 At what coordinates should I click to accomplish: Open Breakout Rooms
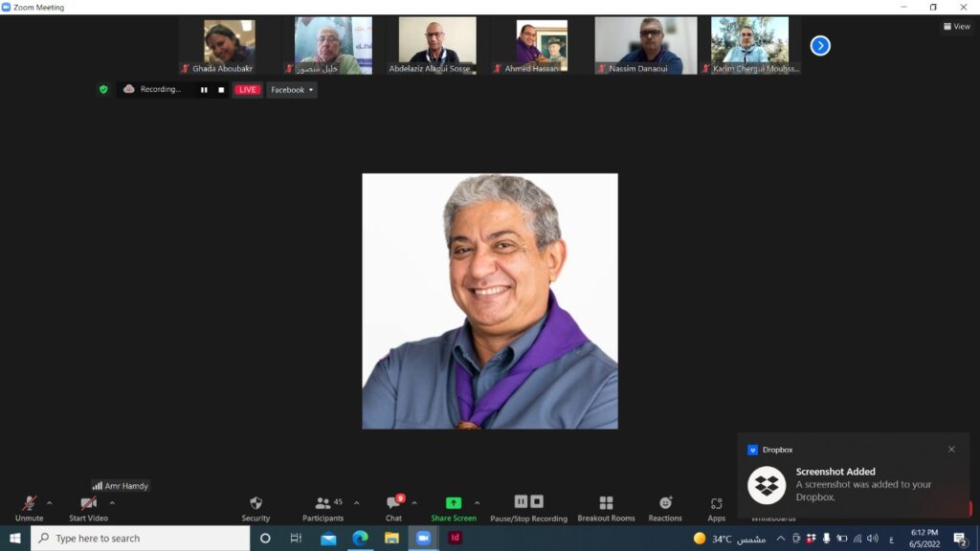click(606, 507)
